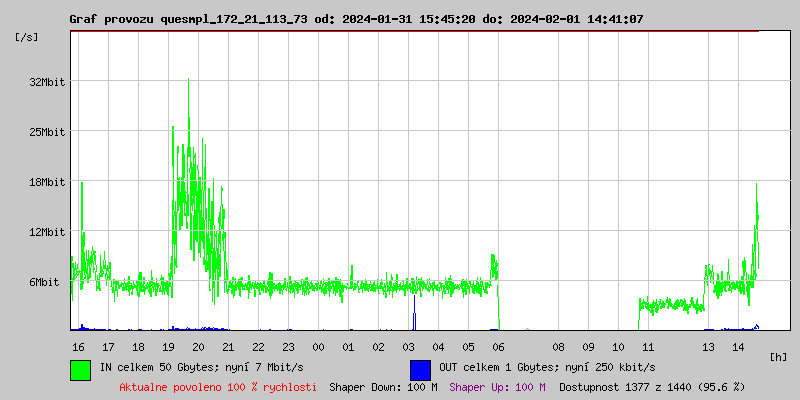
Task: Click the green IN legend color box
Action: 81,369
